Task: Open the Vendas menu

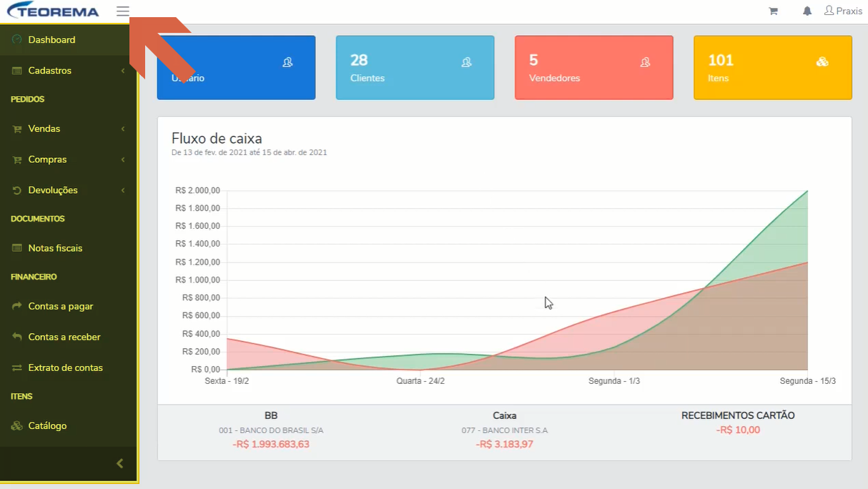Action: point(69,129)
